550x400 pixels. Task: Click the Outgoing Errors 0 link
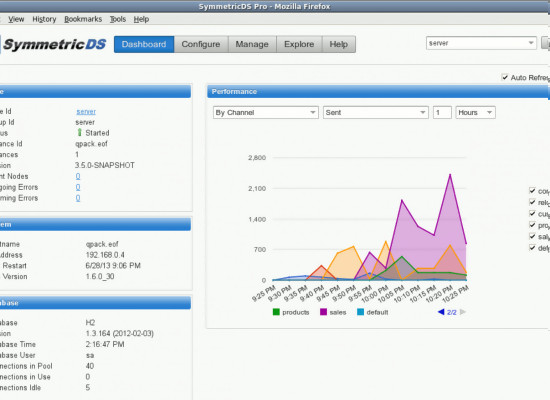point(78,187)
